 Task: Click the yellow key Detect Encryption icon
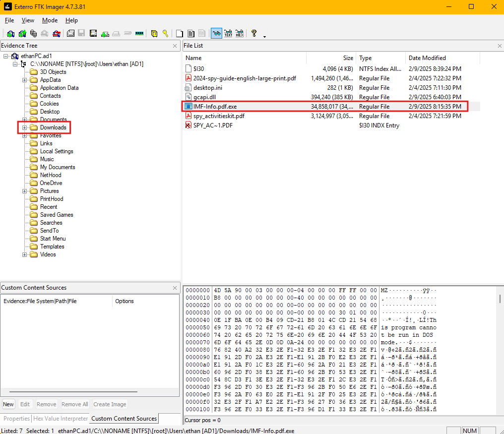(x=166, y=34)
